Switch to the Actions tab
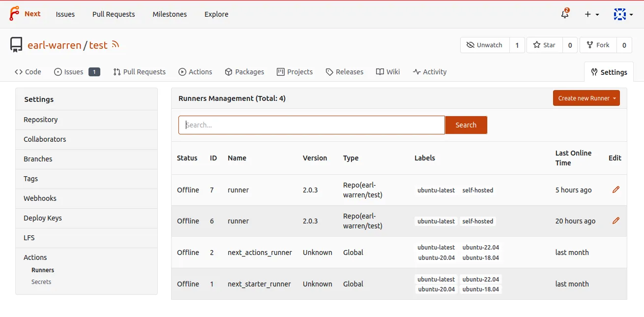This screenshot has height=317, width=644. (195, 72)
